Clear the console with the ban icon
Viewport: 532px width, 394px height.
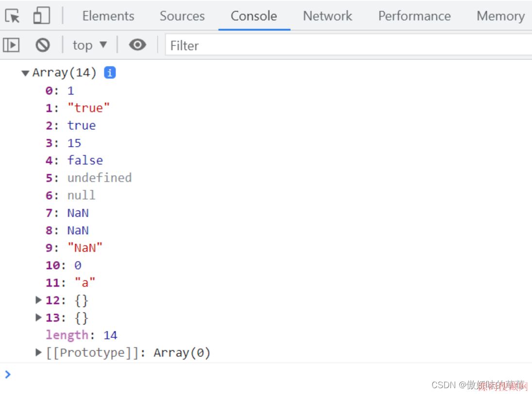(x=43, y=46)
